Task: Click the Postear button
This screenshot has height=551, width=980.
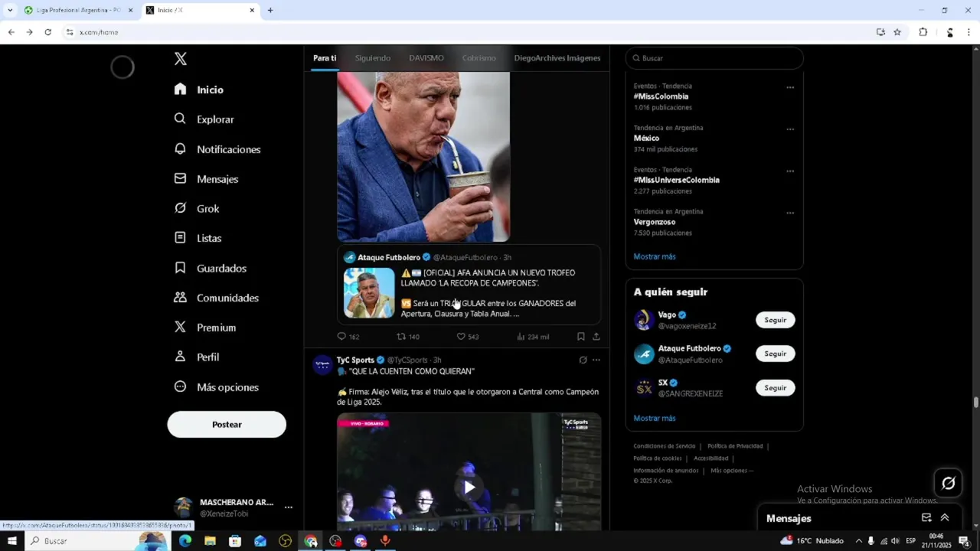Action: 227,424
